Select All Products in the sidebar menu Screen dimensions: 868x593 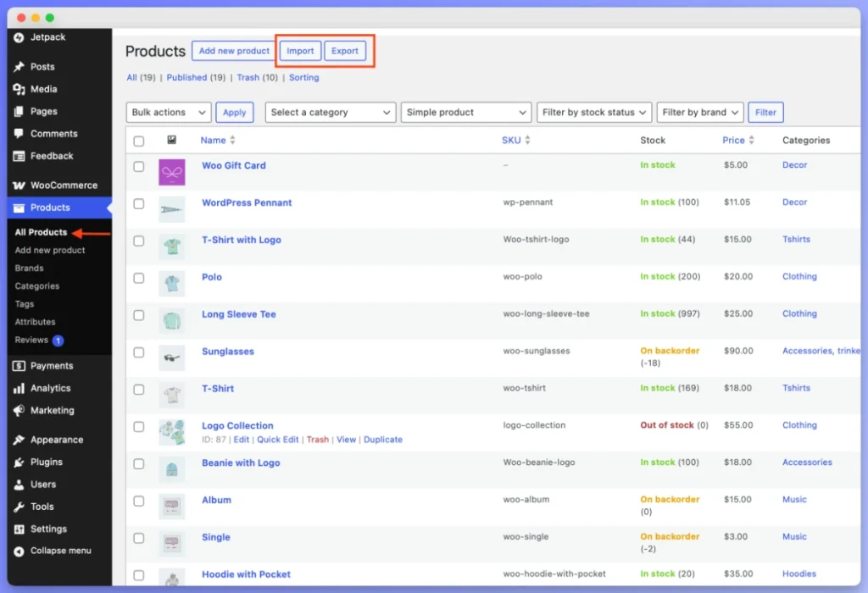(x=39, y=231)
